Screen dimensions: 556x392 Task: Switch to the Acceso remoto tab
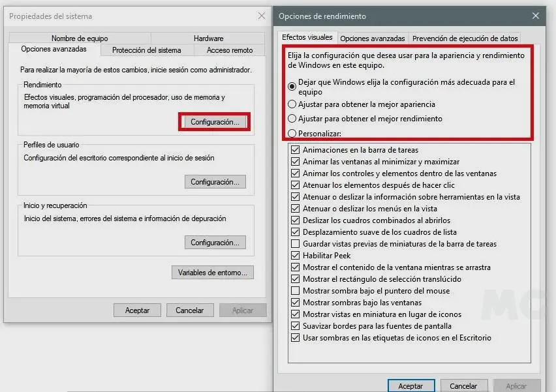230,50
